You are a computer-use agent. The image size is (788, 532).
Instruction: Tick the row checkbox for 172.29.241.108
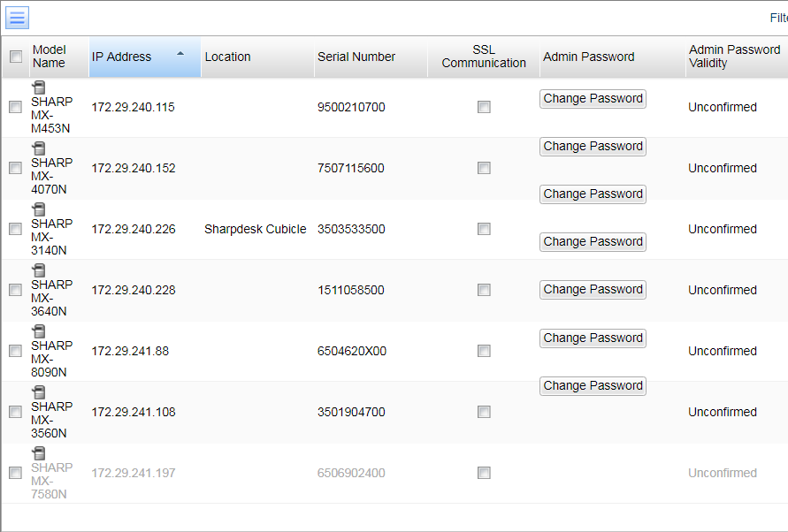click(15, 412)
